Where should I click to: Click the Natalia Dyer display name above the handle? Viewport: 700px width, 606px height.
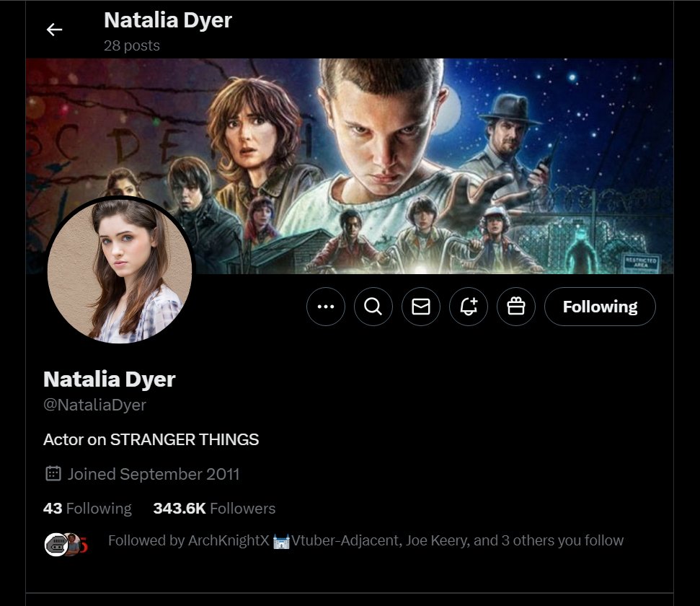point(110,379)
